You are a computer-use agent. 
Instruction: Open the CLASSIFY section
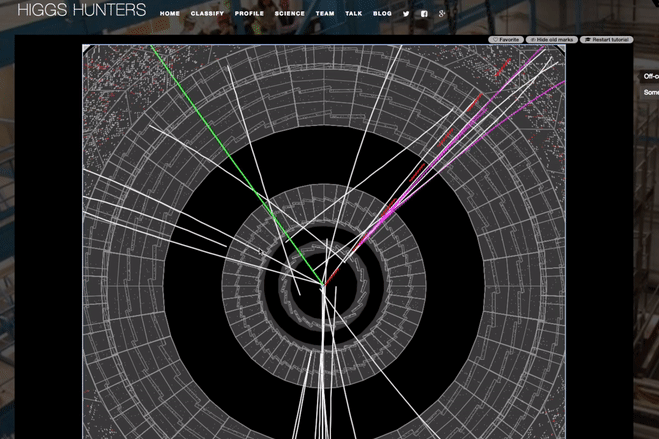207,13
